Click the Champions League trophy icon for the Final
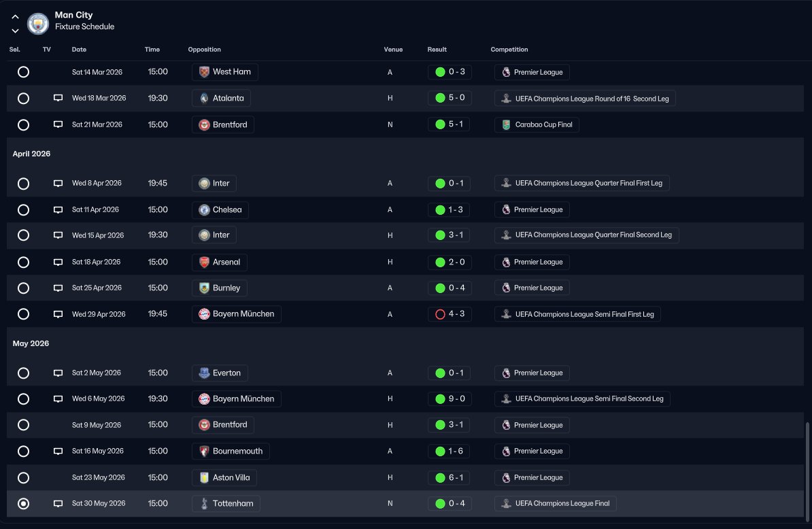Screen dimensions: 812x529 506,504
